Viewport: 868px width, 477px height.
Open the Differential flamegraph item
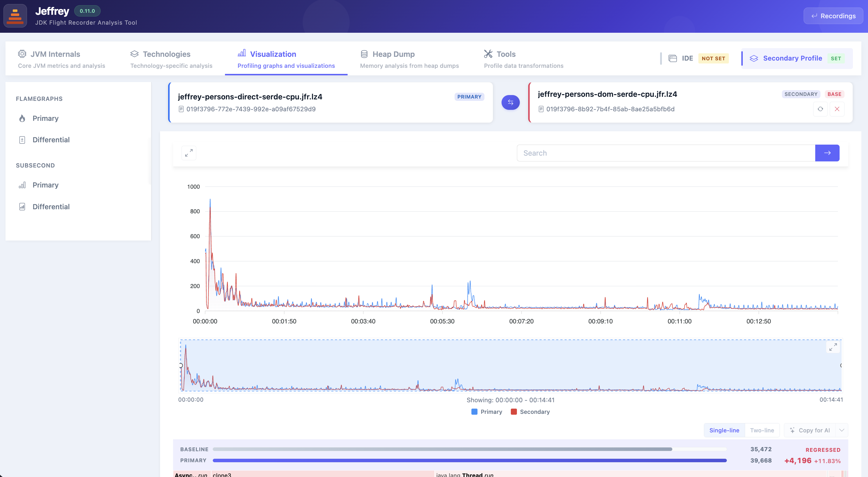pos(78,140)
